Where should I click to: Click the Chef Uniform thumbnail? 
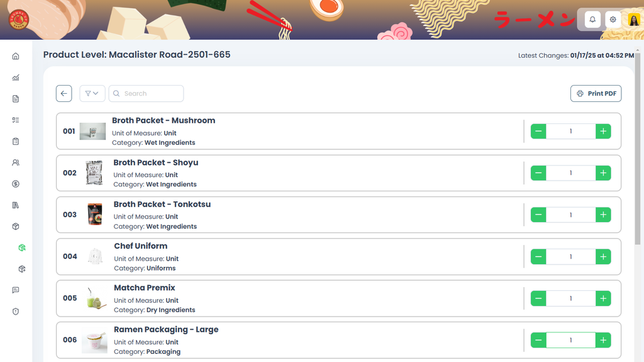pyautogui.click(x=96, y=256)
